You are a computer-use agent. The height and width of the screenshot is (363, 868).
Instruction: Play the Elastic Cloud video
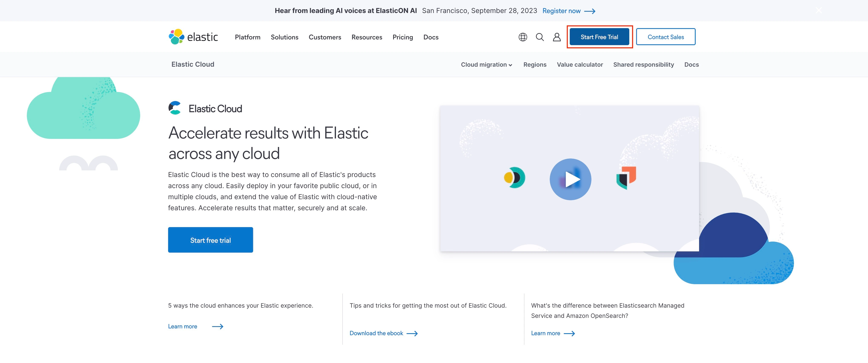pyautogui.click(x=570, y=179)
